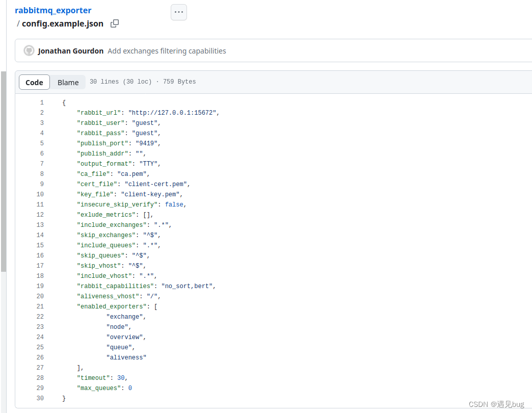Open Jonathan Gourdon author link
Image resolution: width=532 pixels, height=413 pixels.
[x=70, y=51]
